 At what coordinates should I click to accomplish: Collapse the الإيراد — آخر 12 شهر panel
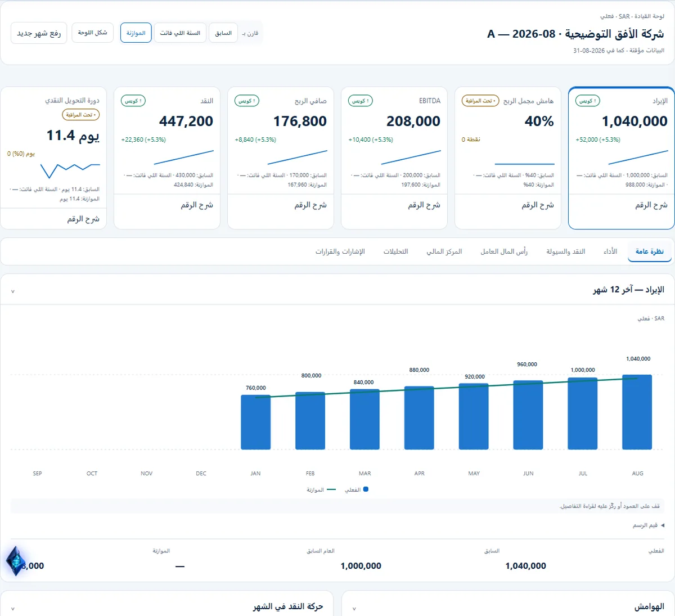[13, 291]
